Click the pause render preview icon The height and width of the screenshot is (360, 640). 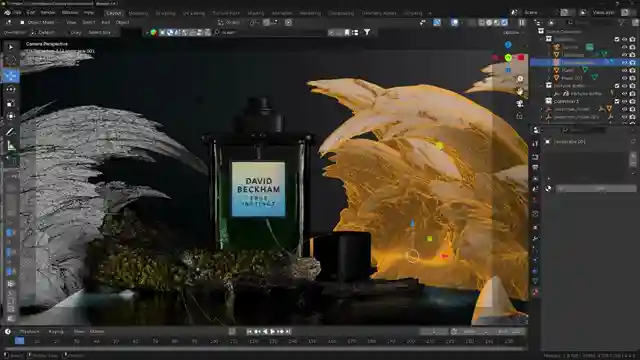tap(522, 23)
